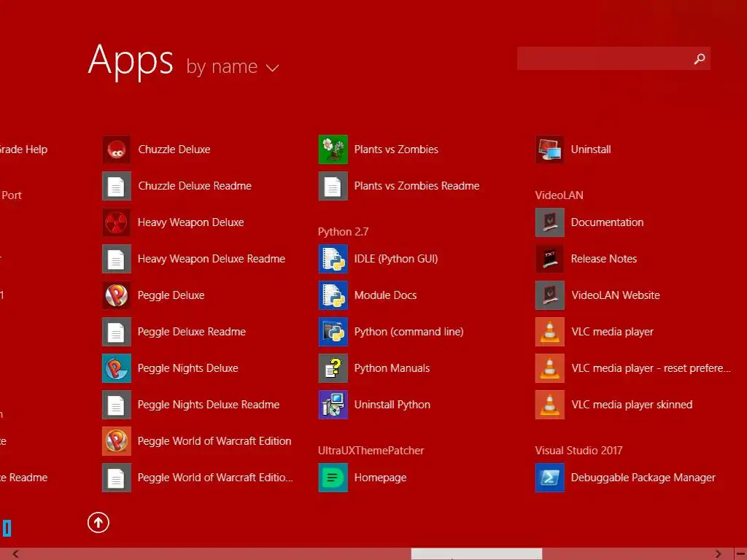Image resolution: width=747 pixels, height=560 pixels.
Task: Open the Chuzzle Deluxe Readme document icon
Action: (x=116, y=186)
